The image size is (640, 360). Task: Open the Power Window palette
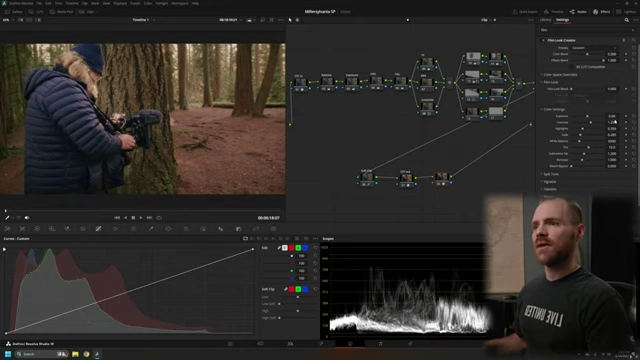168,229
